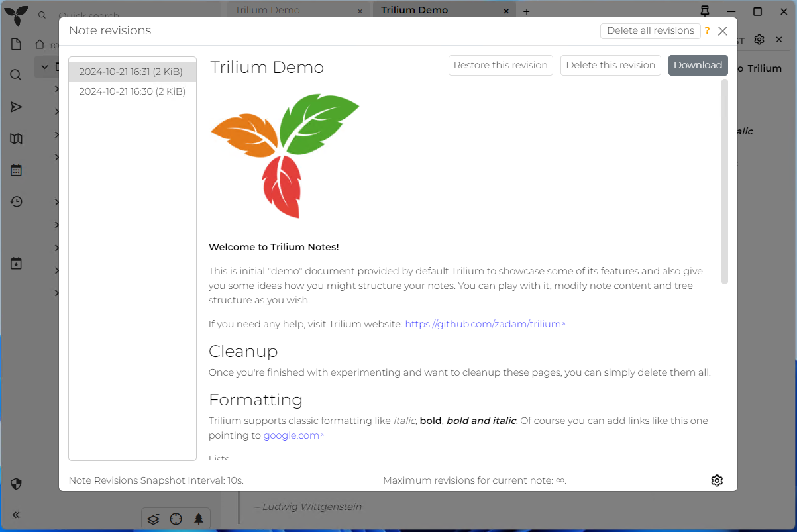Click the protected session shield icon

[17, 484]
